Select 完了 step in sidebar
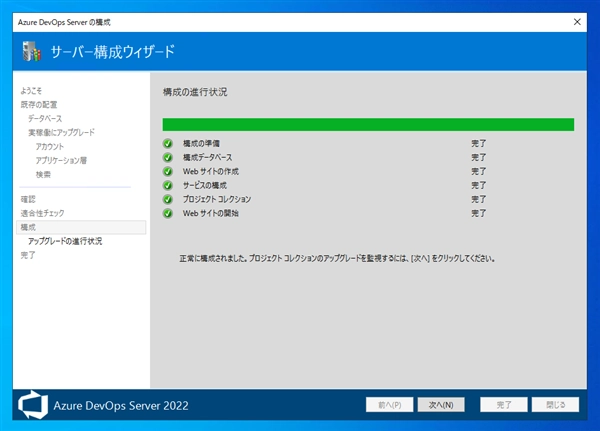Screen dimensions: 600x431 (x=28, y=255)
